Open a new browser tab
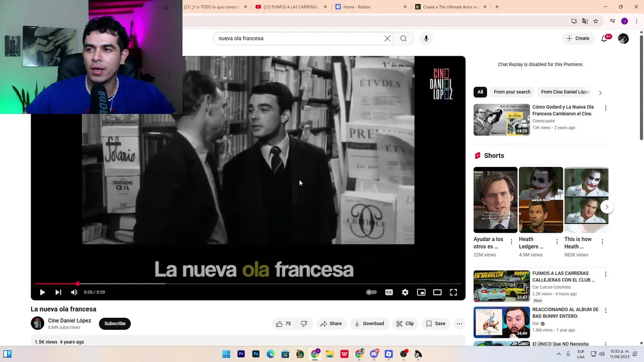The image size is (644, 362). tap(497, 7)
